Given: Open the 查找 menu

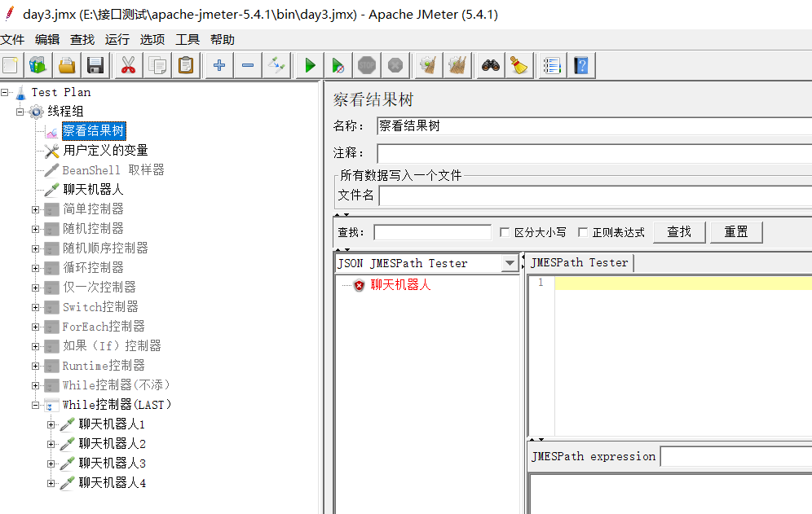Looking at the screenshot, I should [x=82, y=40].
